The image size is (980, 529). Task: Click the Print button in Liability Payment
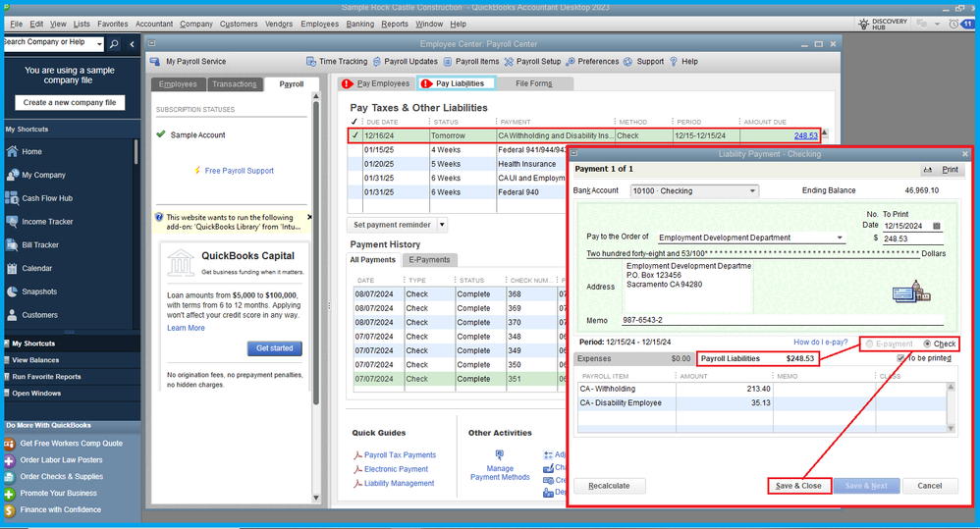click(x=943, y=170)
